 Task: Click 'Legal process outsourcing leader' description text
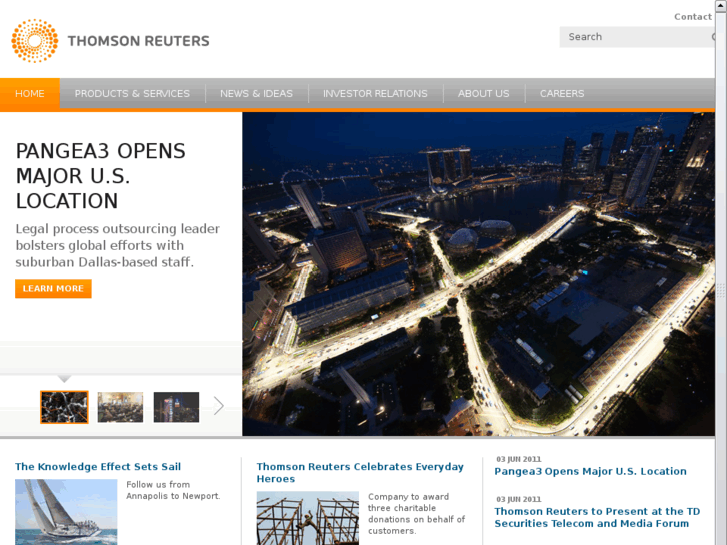point(117,245)
